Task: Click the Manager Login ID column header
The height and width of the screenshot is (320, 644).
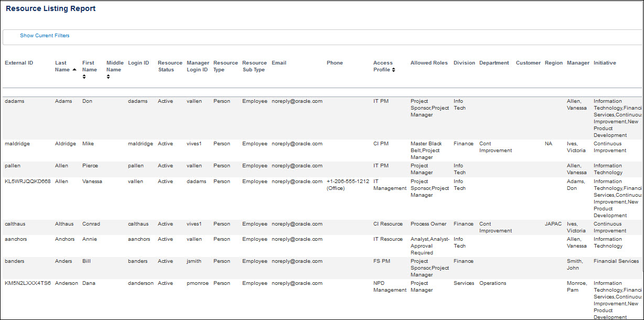Action: point(198,66)
